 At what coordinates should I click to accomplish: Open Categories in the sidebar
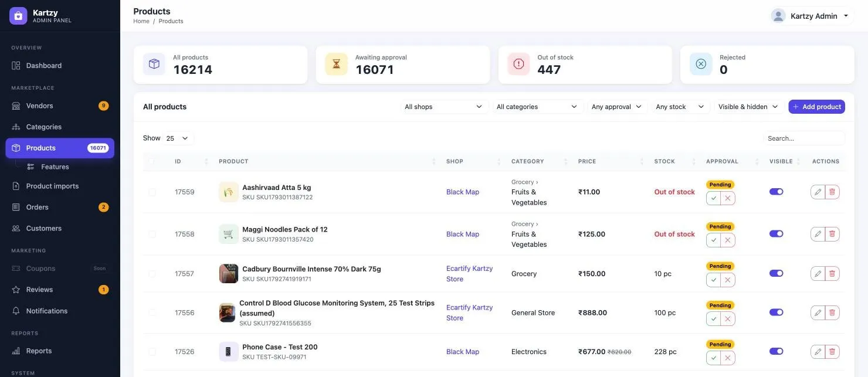(60, 127)
